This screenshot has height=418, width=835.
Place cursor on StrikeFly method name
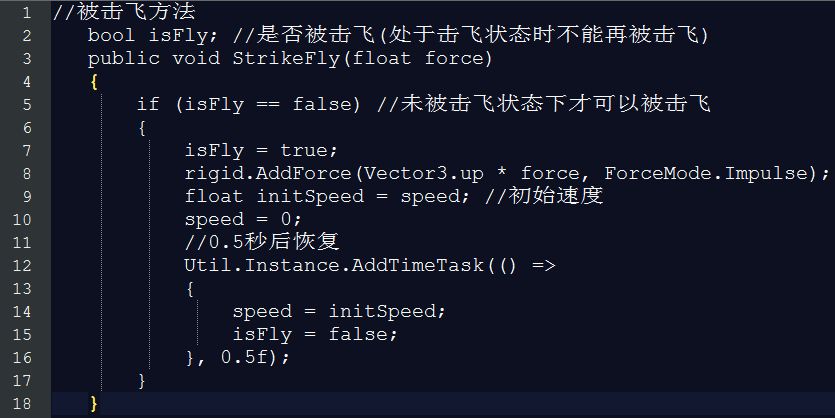288,59
